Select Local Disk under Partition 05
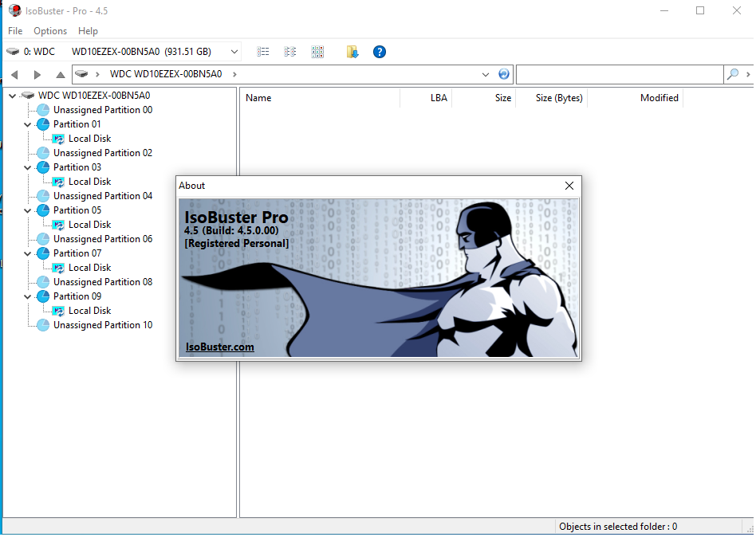The width and height of the screenshot is (756, 537). pos(89,225)
